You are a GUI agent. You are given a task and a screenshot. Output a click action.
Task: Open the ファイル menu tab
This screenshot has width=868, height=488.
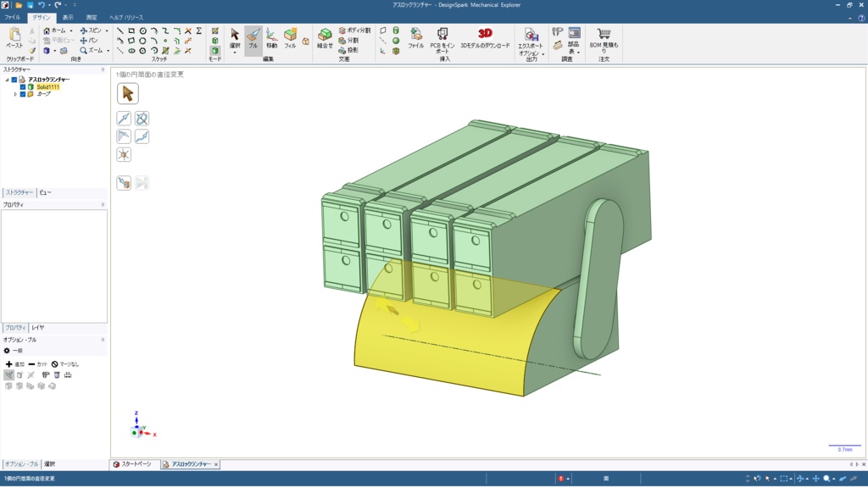(x=12, y=18)
